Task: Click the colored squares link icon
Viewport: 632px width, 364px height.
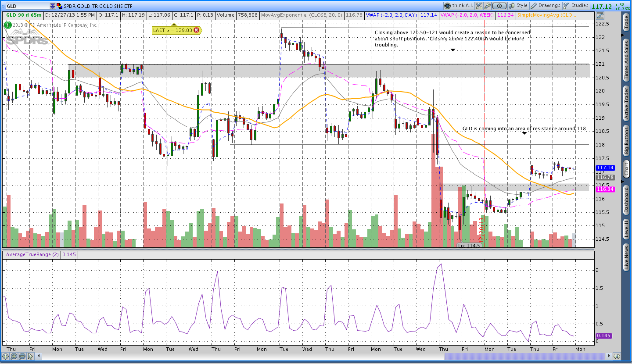Action: click(60, 6)
